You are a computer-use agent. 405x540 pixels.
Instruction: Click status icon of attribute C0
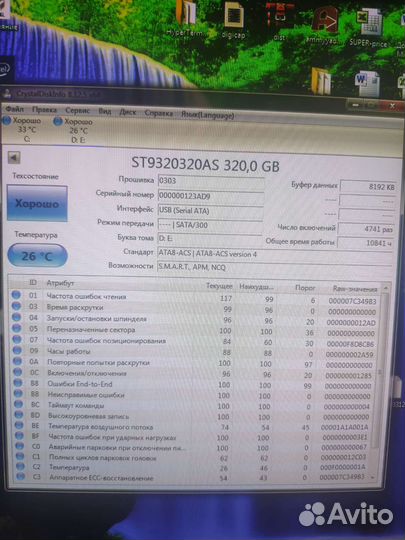(x=20, y=446)
